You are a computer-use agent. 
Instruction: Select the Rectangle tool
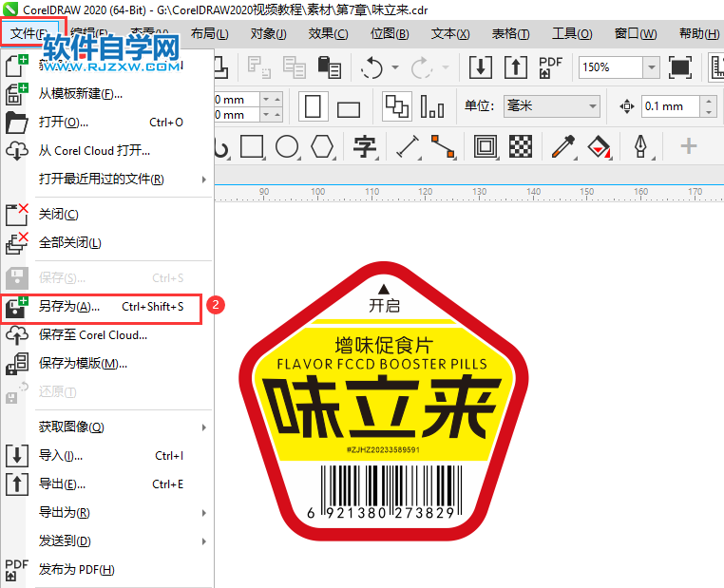252,147
